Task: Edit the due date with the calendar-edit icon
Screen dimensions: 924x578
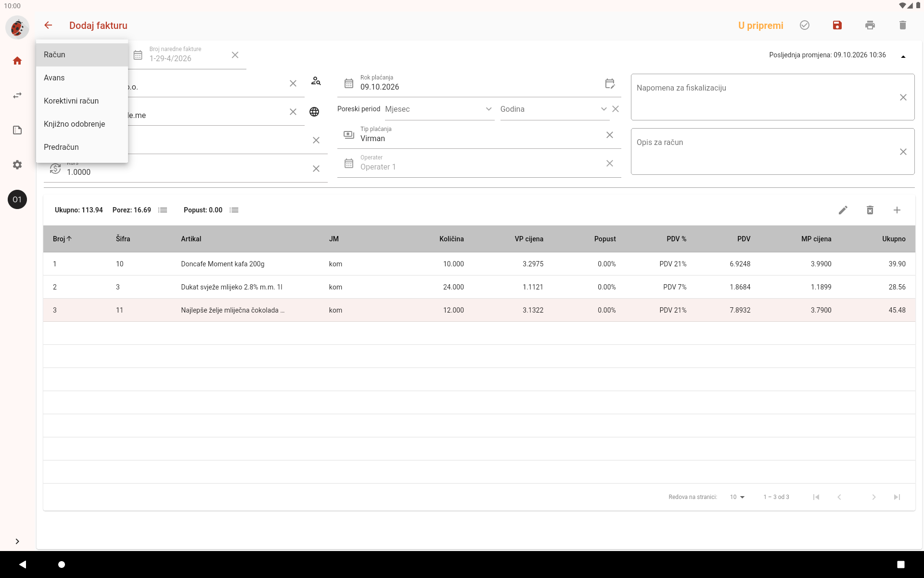Action: pyautogui.click(x=610, y=84)
